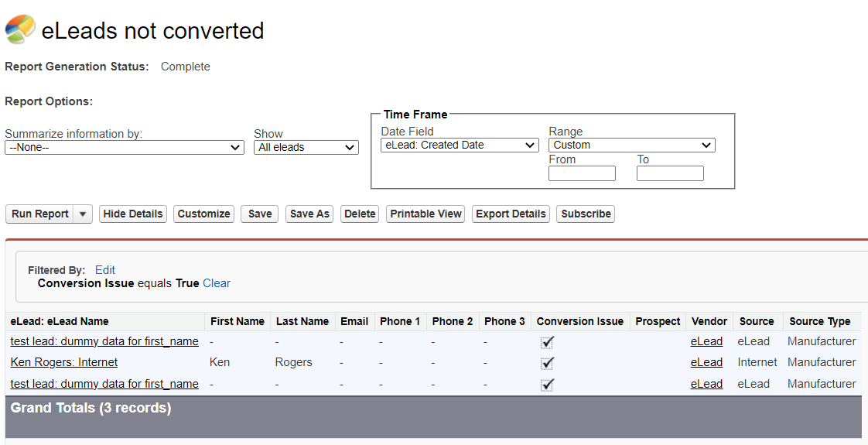Toggle Conversion Issue checkbox for Ken Rogers
Image resolution: width=868 pixels, height=445 pixels.
click(547, 364)
